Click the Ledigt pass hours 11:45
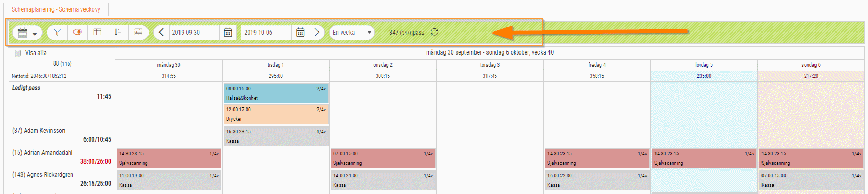The height and width of the screenshot is (194, 868). coord(104,96)
